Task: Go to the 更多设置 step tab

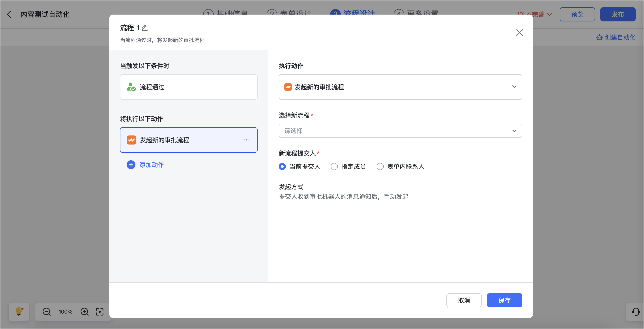Action: tap(416, 13)
